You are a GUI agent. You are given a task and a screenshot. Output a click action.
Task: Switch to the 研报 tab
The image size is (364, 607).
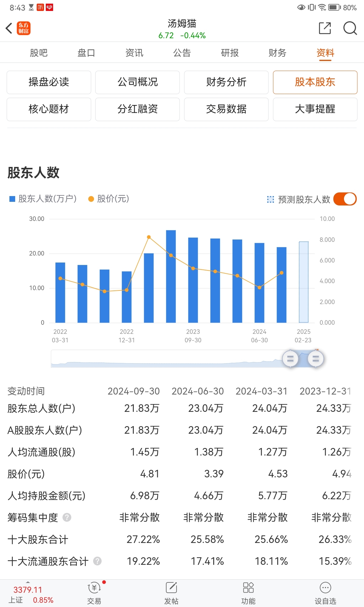(230, 53)
